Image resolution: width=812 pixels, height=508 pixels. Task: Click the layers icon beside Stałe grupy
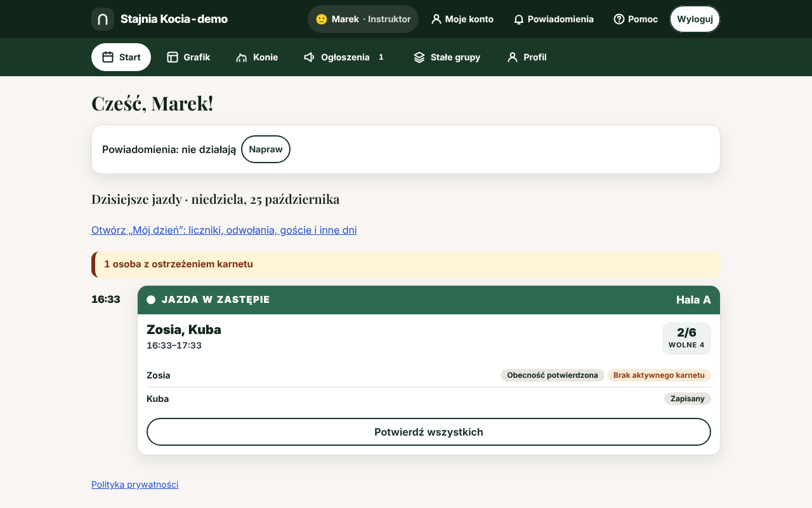419,57
